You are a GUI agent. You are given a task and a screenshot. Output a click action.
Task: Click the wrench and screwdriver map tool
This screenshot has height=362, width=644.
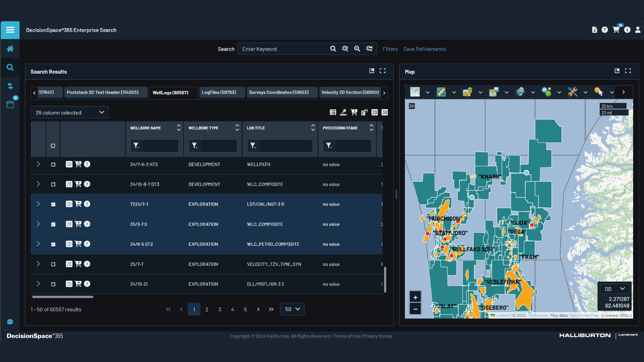pos(572,92)
